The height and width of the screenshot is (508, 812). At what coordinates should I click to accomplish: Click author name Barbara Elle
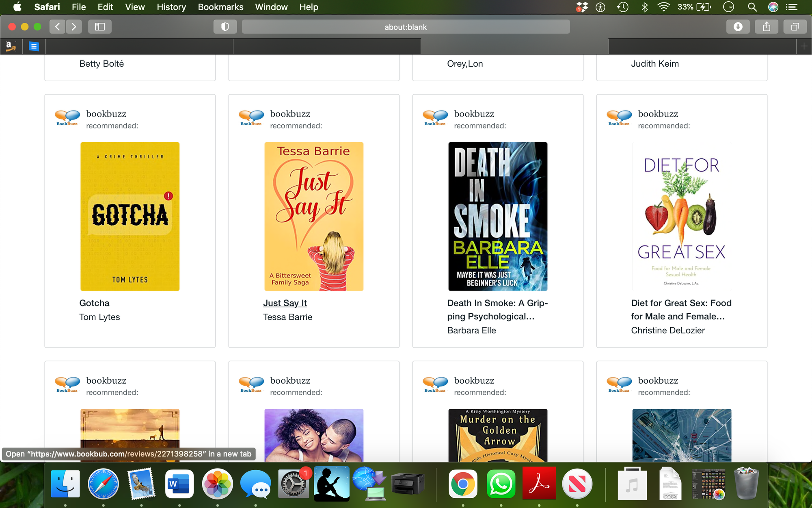pos(471,330)
